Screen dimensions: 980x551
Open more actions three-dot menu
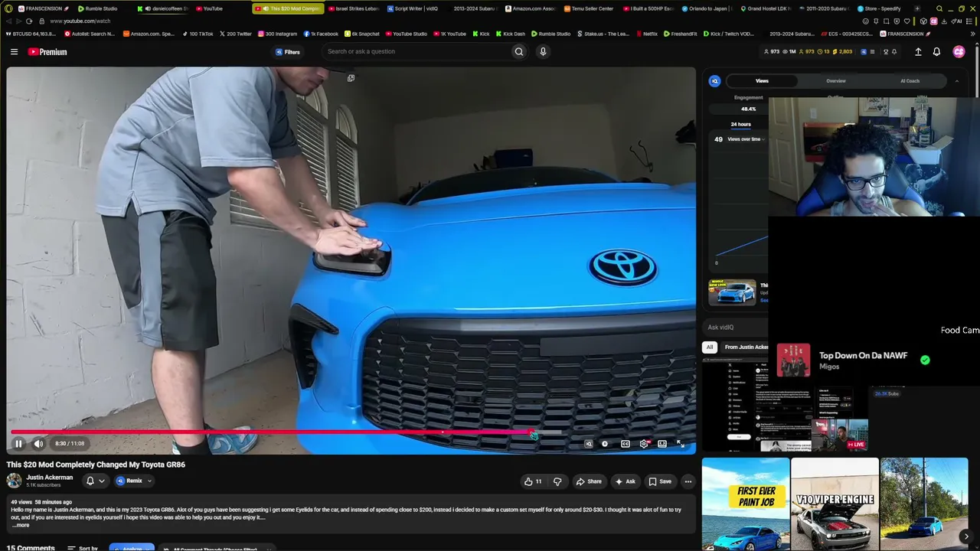click(x=688, y=481)
